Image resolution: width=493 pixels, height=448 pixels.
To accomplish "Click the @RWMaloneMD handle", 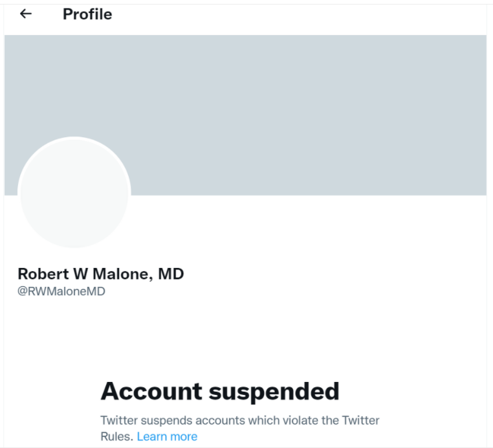I will pyautogui.click(x=61, y=291).
